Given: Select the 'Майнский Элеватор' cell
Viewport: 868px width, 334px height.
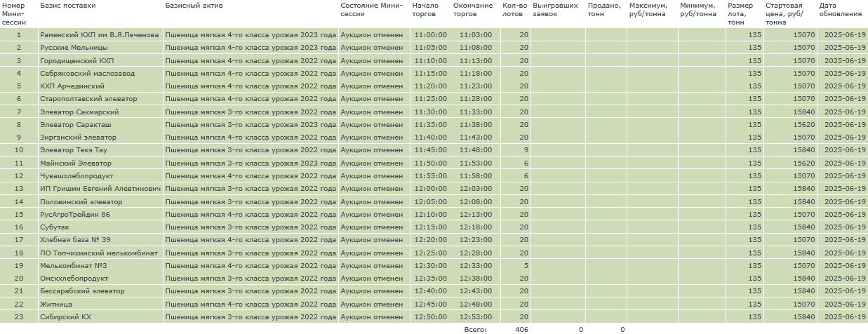Looking at the screenshot, I should pyautogui.click(x=100, y=163).
